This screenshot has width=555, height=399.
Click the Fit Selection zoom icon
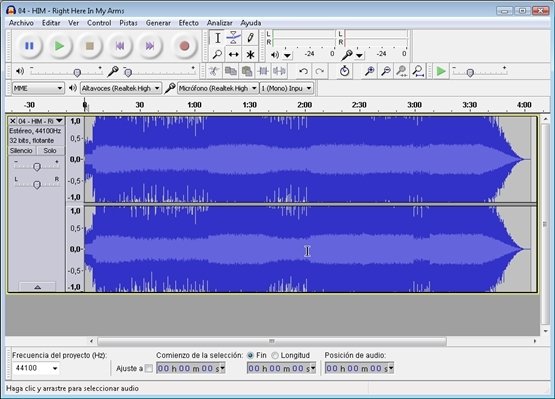click(x=402, y=71)
